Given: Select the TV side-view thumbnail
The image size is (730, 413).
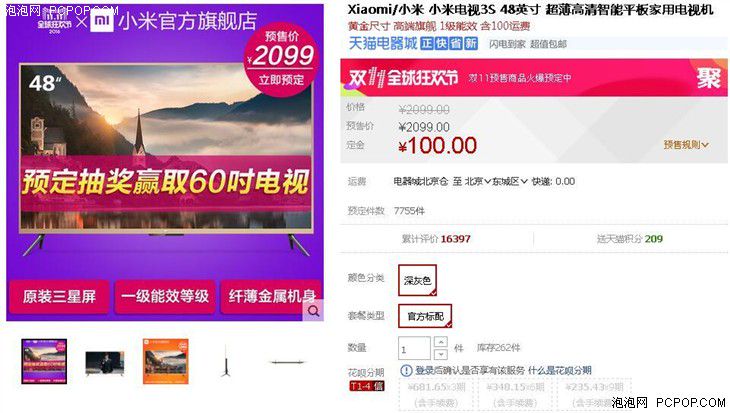Looking at the screenshot, I should (226, 361).
